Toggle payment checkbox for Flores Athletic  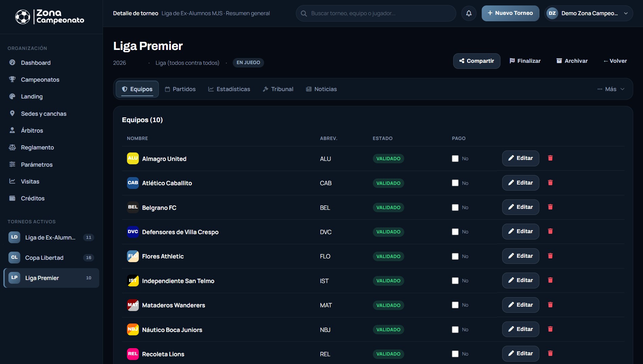pyautogui.click(x=455, y=256)
